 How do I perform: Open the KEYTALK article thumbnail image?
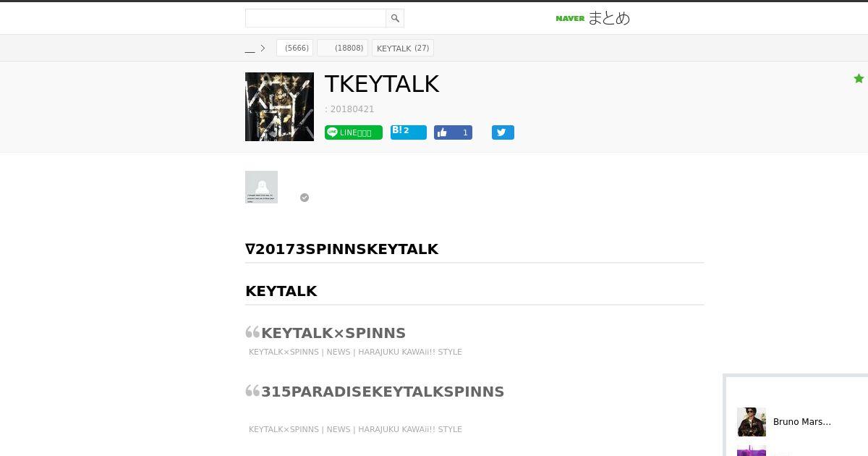[x=279, y=106]
